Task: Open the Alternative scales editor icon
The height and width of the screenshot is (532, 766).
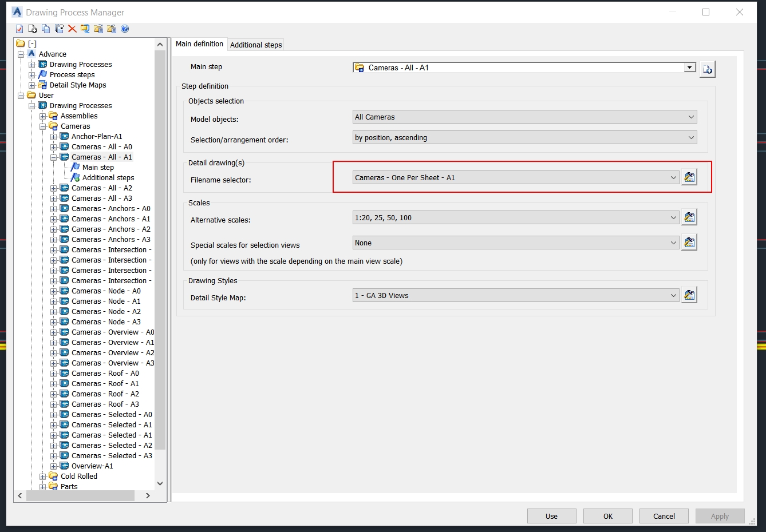Action: [689, 217]
